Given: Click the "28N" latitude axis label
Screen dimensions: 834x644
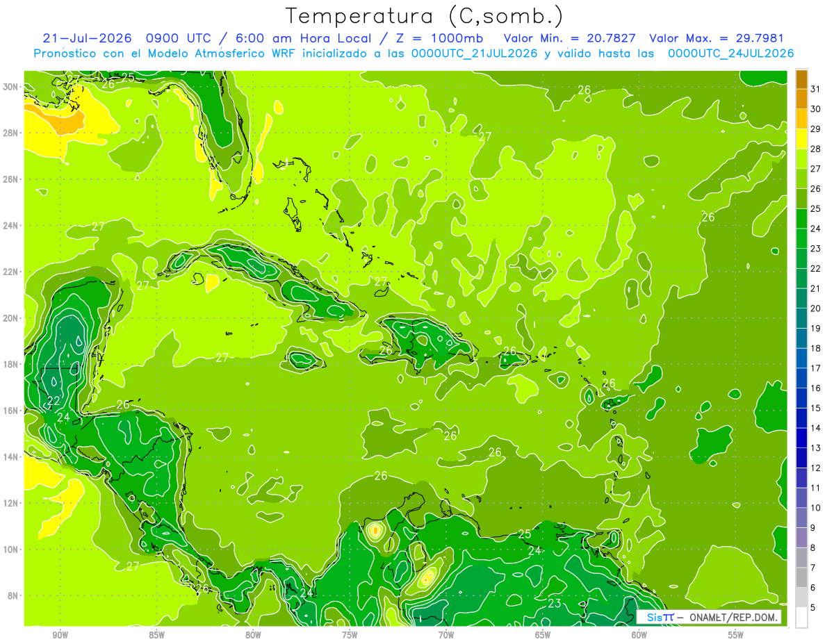Looking at the screenshot, I should (10, 133).
